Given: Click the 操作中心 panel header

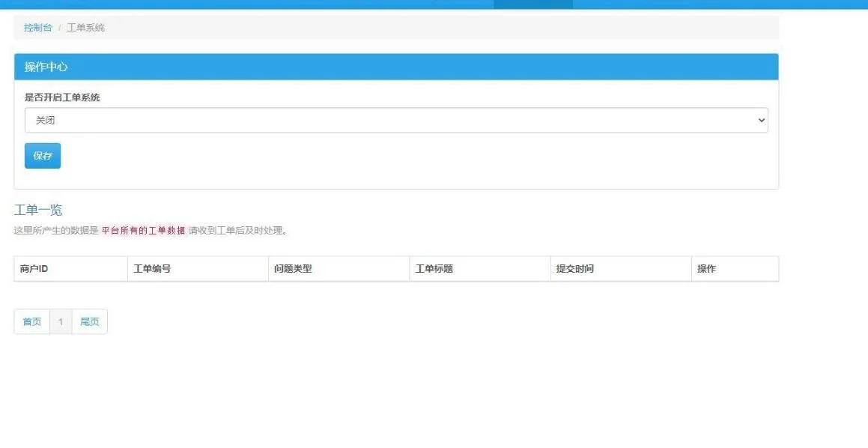Looking at the screenshot, I should [x=46, y=67].
